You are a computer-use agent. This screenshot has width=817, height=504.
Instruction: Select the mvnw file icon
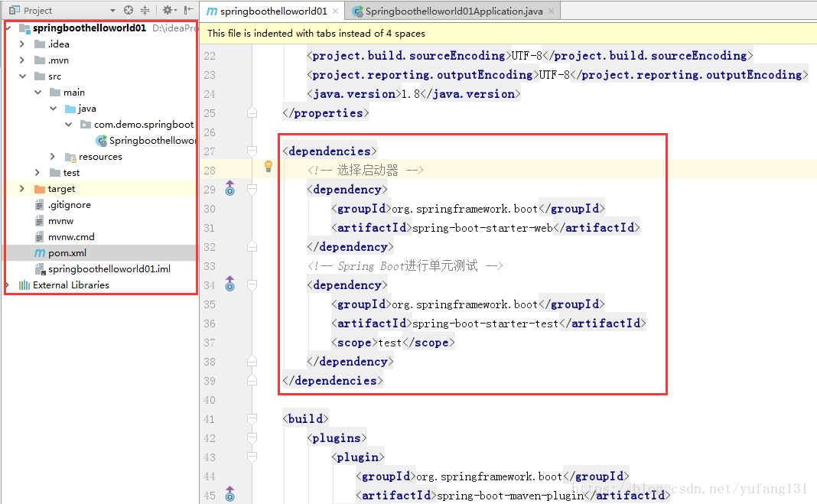coord(40,221)
